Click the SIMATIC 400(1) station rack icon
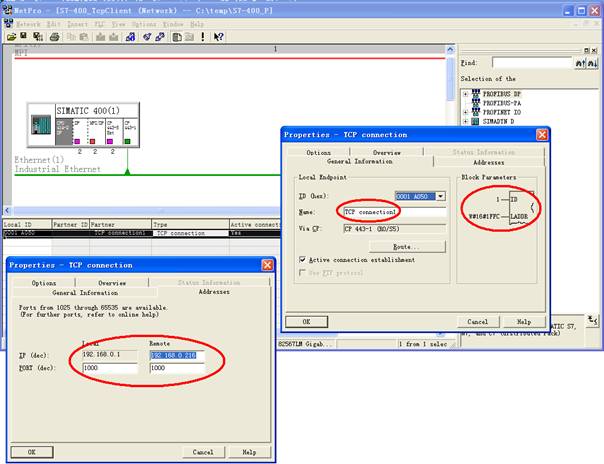The height and width of the screenshot is (464, 604). click(x=41, y=125)
